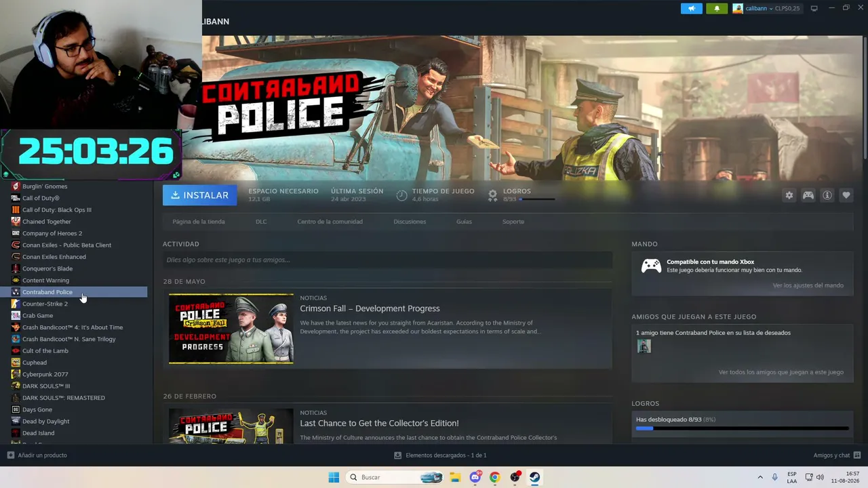
Task: Click the achievements cog icon
Action: pos(493,195)
